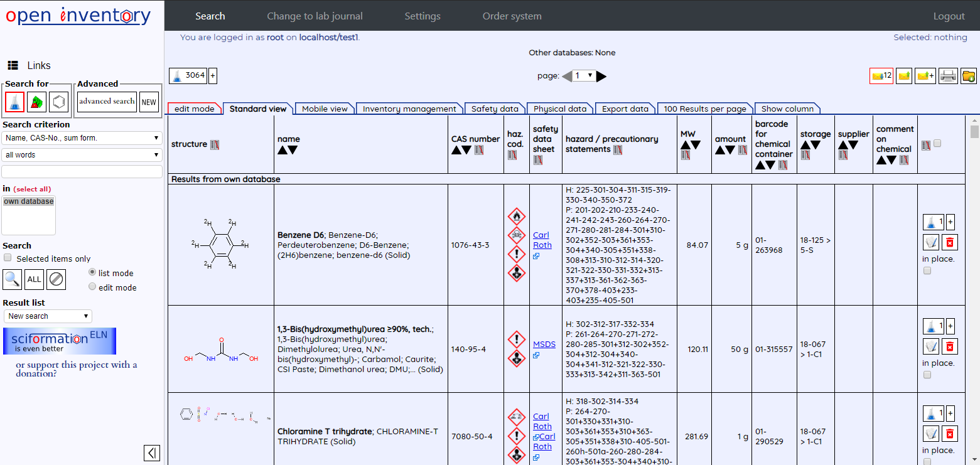Select the benzene ring structure search icon

click(x=58, y=102)
